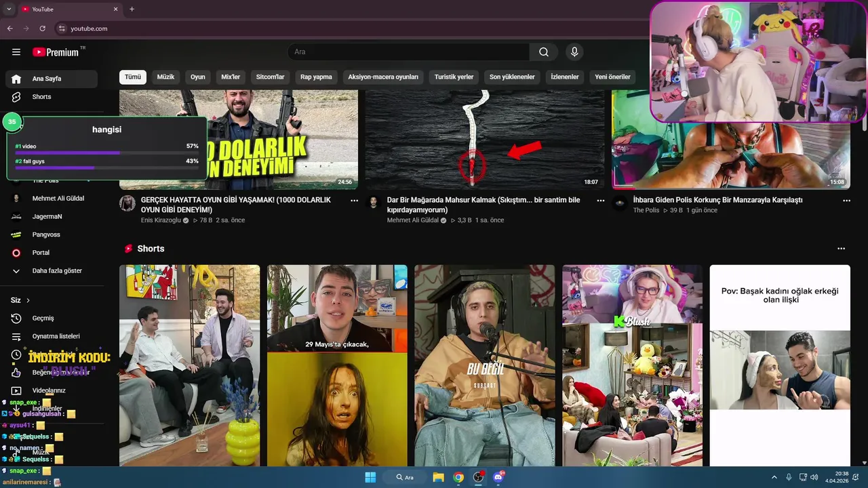Click the YouTube Premium logo
868x488 pixels.
(x=56, y=52)
